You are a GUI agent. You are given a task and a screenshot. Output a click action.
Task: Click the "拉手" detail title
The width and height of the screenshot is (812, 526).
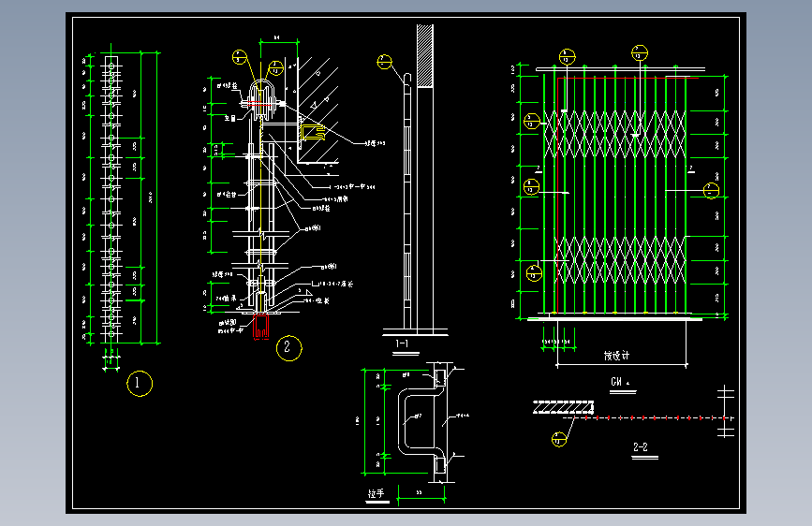pos(376,494)
